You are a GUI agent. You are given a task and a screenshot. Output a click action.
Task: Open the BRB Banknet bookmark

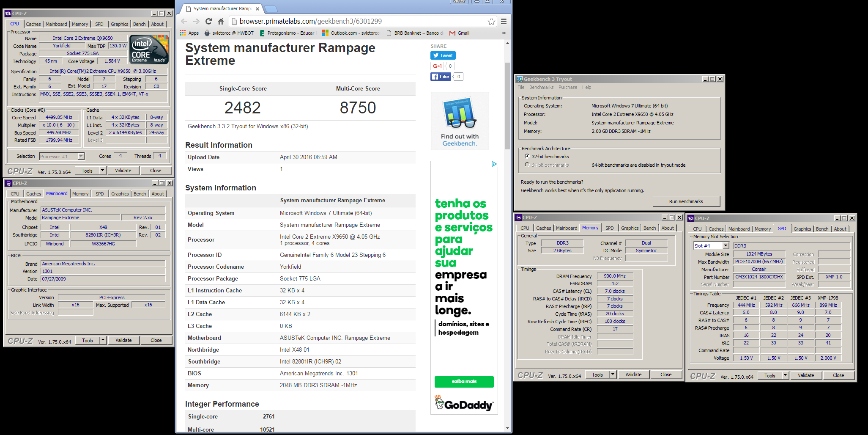click(414, 33)
